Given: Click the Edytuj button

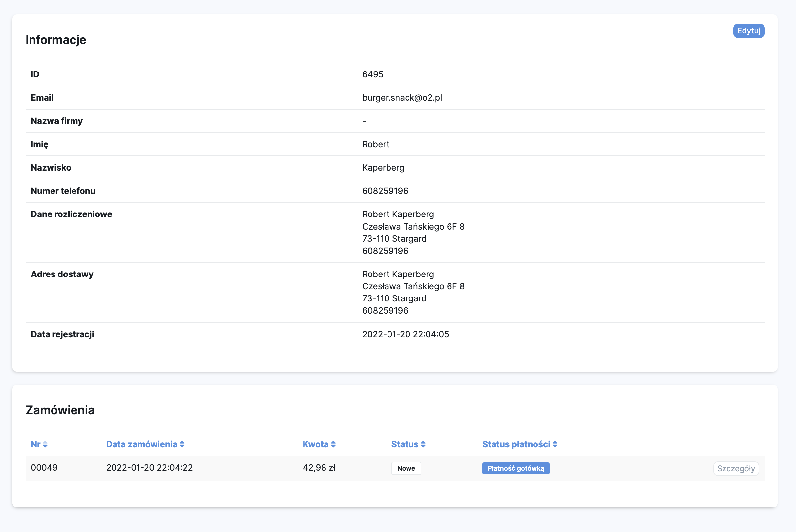Looking at the screenshot, I should (748, 31).
